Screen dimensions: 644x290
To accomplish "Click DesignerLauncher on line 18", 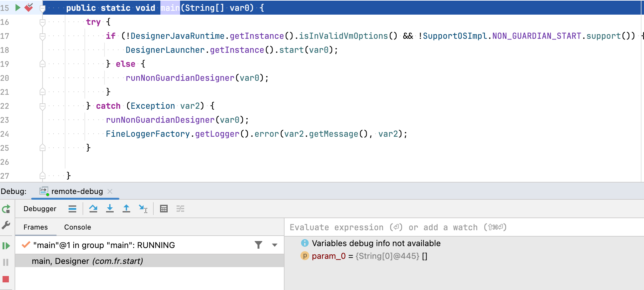I will click(x=165, y=50).
